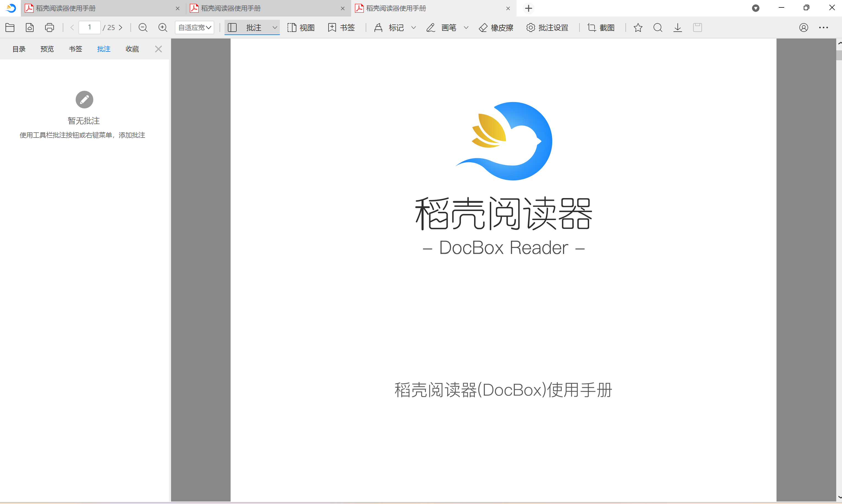Click the total pages '/ 25' label

pyautogui.click(x=109, y=28)
